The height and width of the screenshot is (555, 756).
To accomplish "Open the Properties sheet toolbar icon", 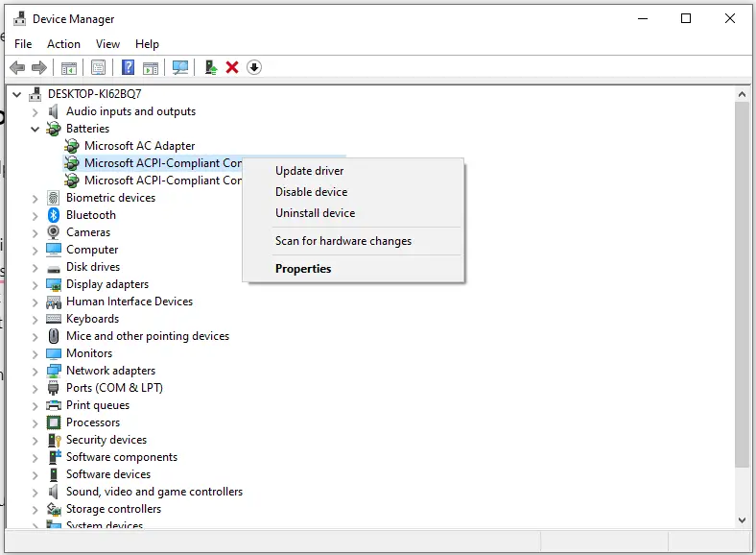I will [99, 67].
